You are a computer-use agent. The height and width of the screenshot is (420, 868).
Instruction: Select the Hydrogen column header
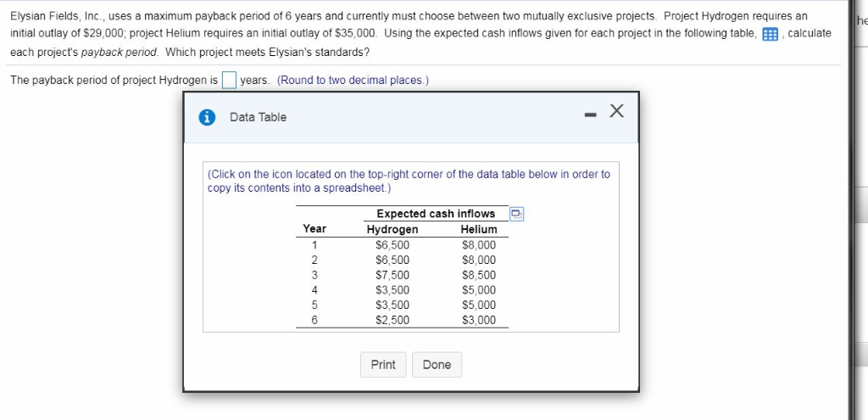[392, 229]
